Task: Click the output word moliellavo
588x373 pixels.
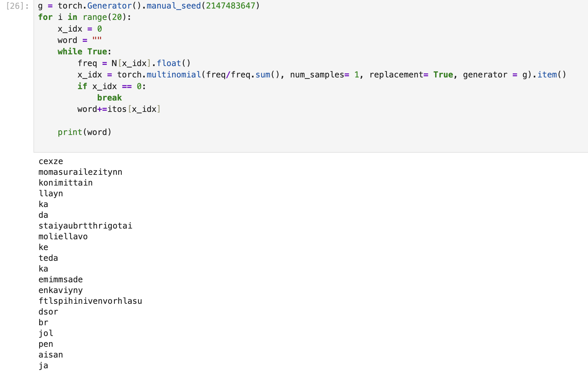Action: click(63, 237)
